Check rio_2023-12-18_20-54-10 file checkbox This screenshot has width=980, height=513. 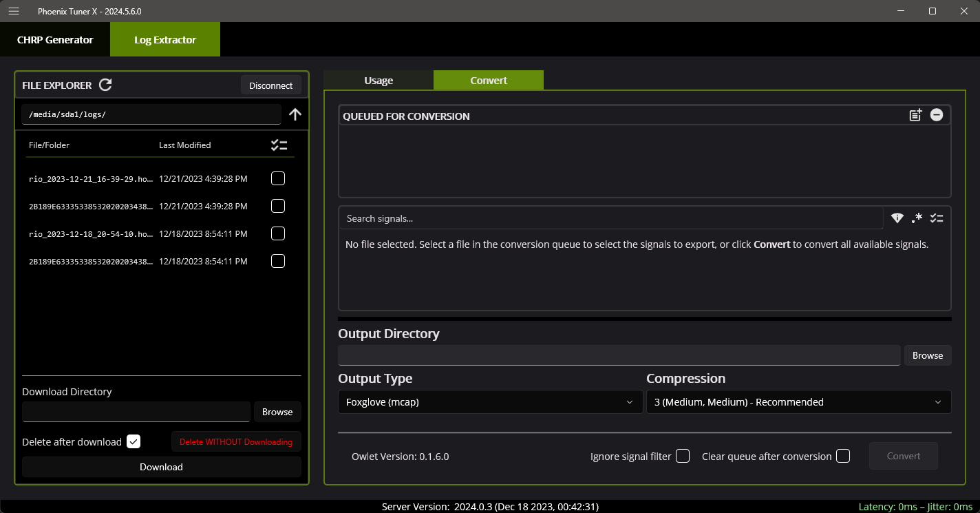(x=278, y=233)
